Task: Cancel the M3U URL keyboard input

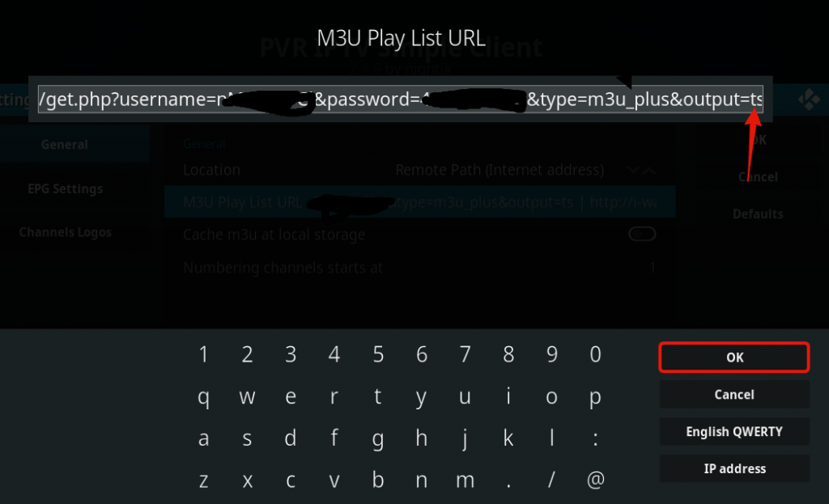Action: (733, 395)
